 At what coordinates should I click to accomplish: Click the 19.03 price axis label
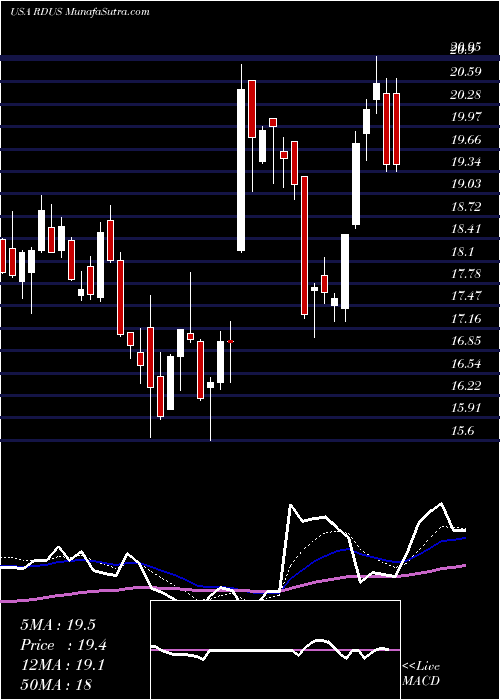point(466,184)
